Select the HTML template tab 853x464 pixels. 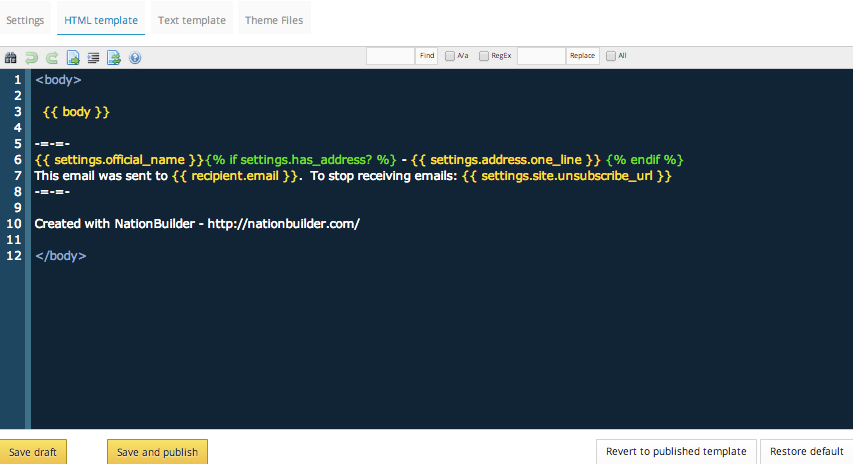click(x=101, y=20)
